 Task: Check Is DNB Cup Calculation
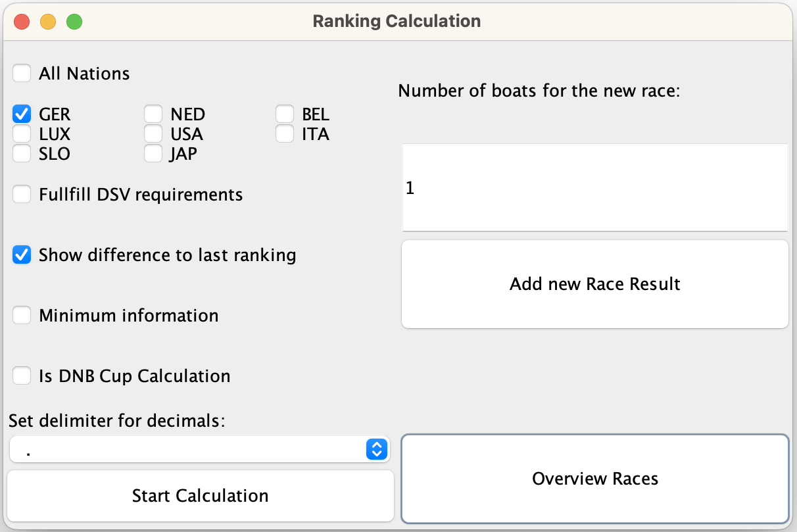tap(22, 376)
